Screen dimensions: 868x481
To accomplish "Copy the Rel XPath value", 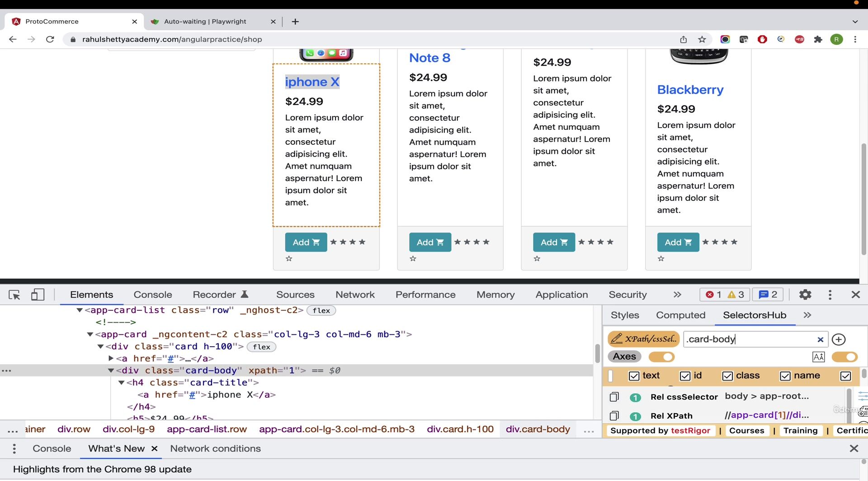I will pos(614,416).
